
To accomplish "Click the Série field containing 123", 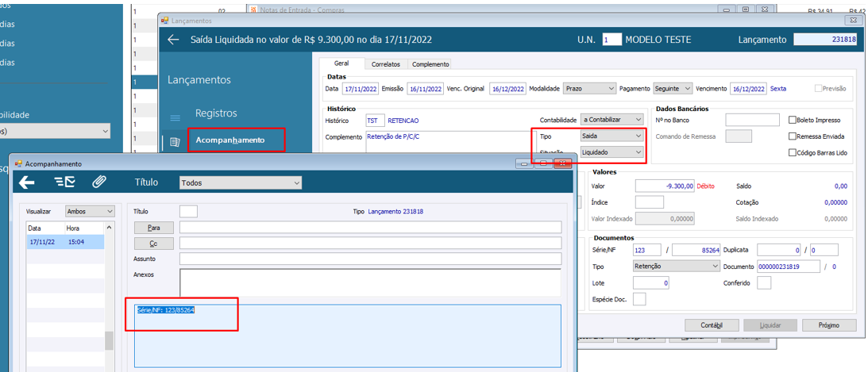I will pyautogui.click(x=647, y=251).
